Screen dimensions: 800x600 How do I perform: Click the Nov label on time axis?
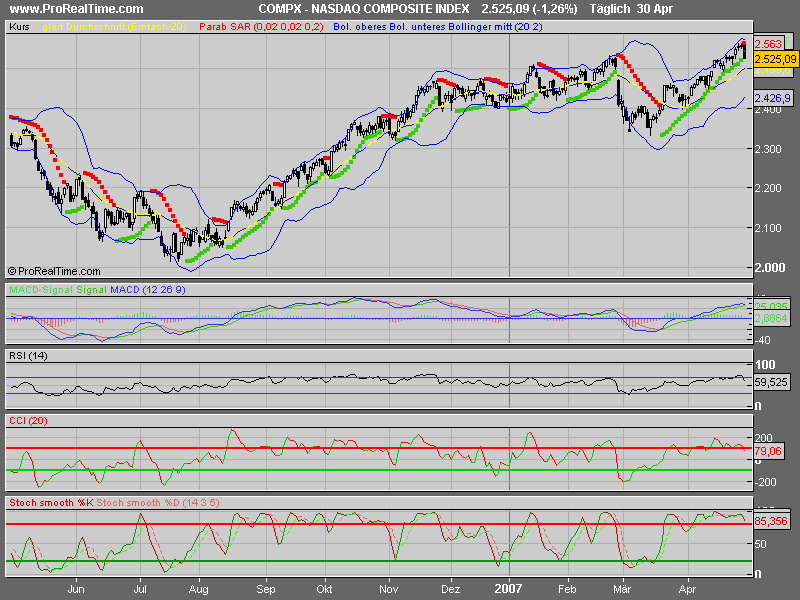(389, 589)
